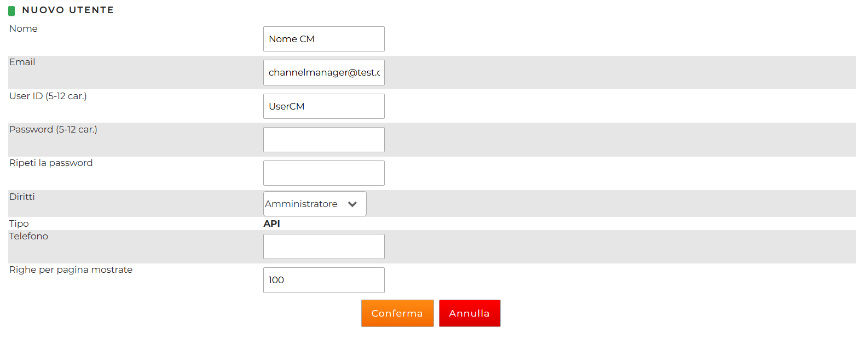Click into the Email input box
The height and width of the screenshot is (350, 868).
pyautogui.click(x=323, y=72)
